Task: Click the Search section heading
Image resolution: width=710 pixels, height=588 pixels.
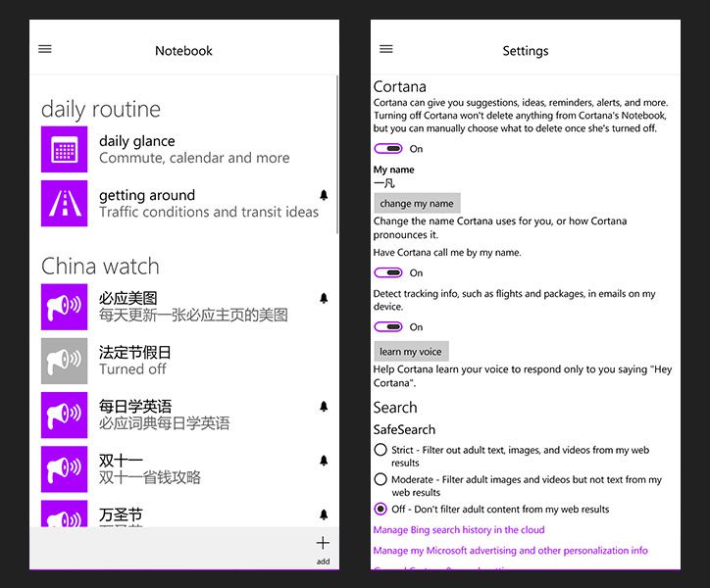Action: point(395,408)
